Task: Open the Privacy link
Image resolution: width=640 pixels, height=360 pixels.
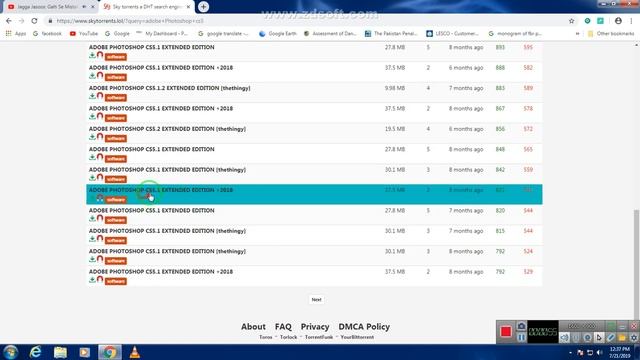Action: (315, 327)
